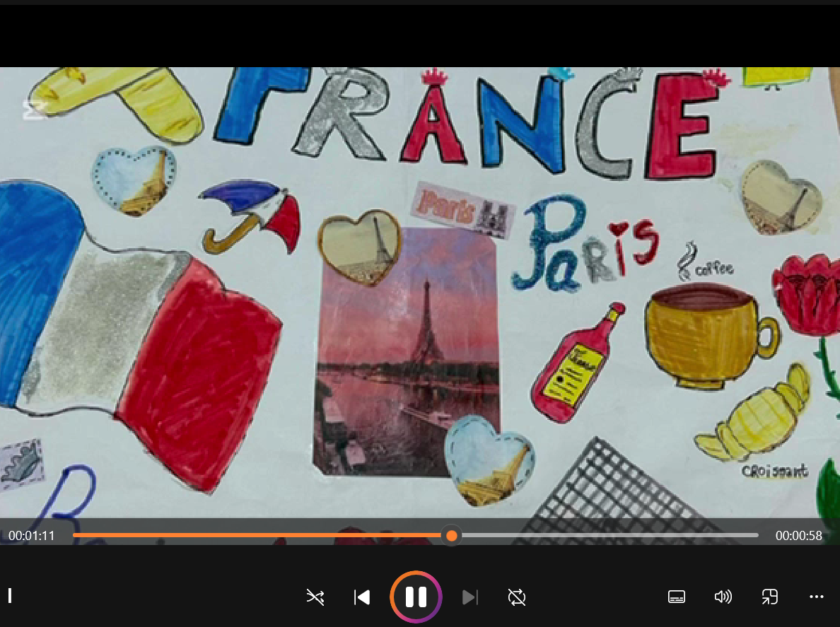The height and width of the screenshot is (627, 840).
Task: Skip to the next track
Action: pyautogui.click(x=469, y=598)
